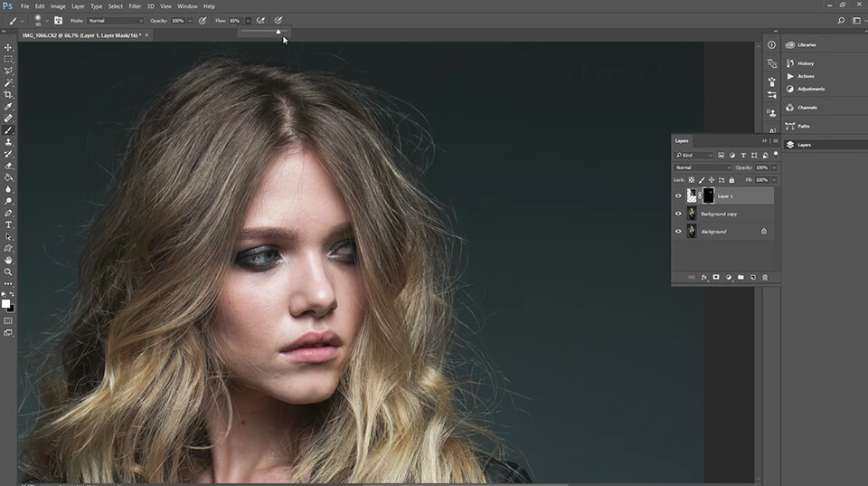The image size is (868, 486).
Task: Select the Rectangular Marquee tool
Action: (x=8, y=60)
